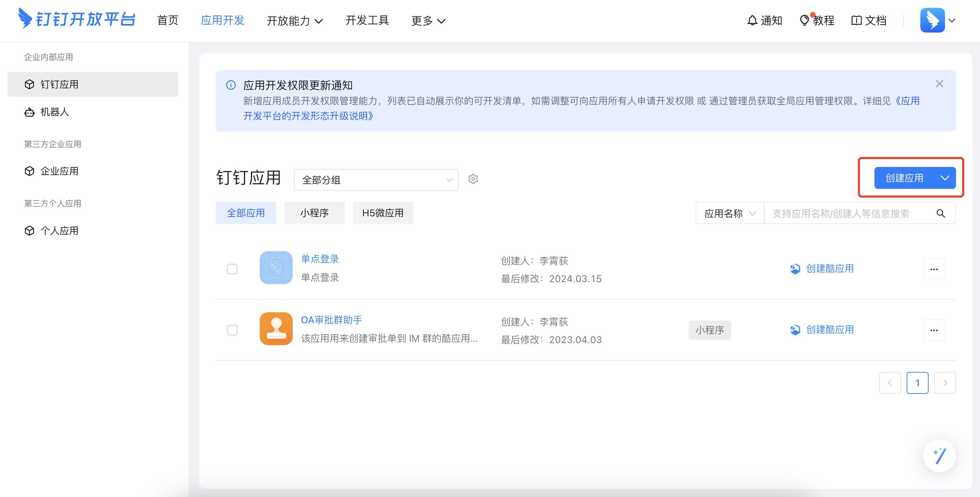
Task: Switch to the 全部应用 tab
Action: point(246,213)
